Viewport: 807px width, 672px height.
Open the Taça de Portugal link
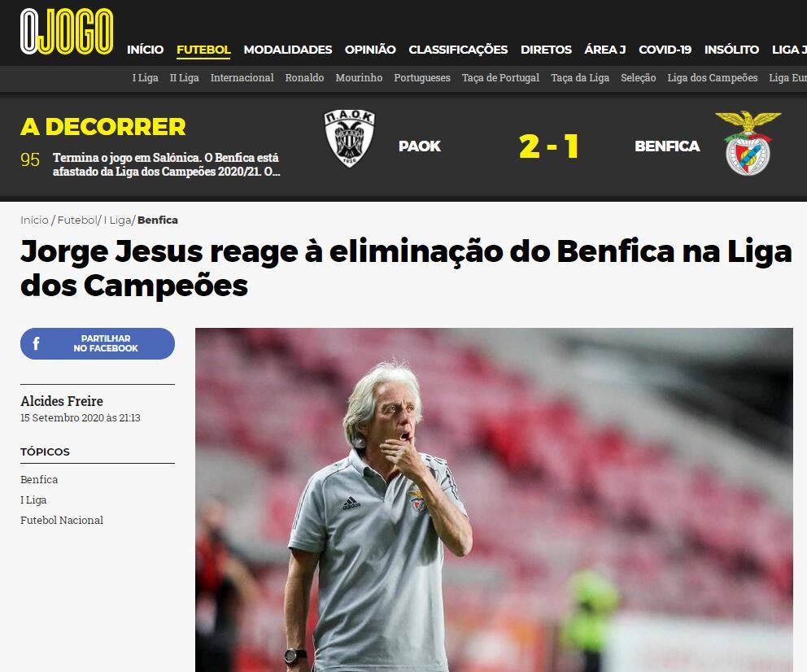pyautogui.click(x=500, y=78)
